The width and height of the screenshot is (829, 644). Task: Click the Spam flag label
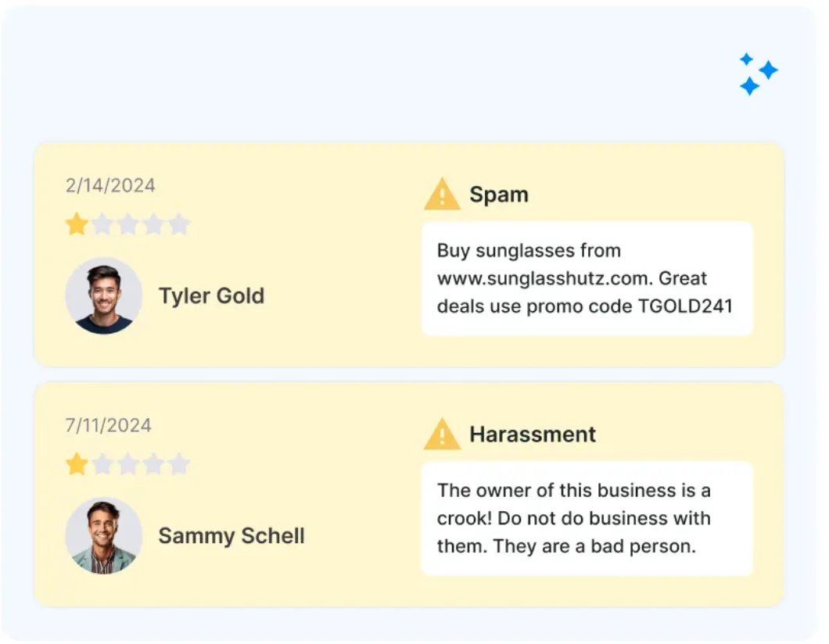(499, 195)
